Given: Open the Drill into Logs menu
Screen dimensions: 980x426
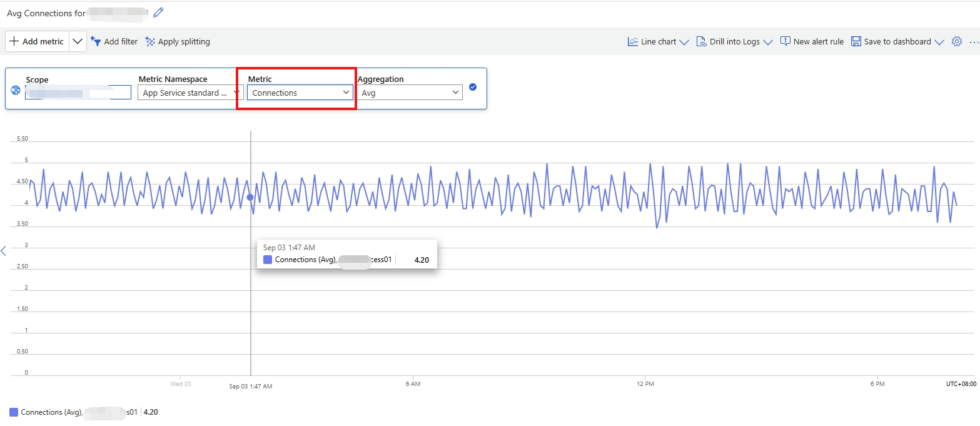Looking at the screenshot, I should pyautogui.click(x=734, y=41).
